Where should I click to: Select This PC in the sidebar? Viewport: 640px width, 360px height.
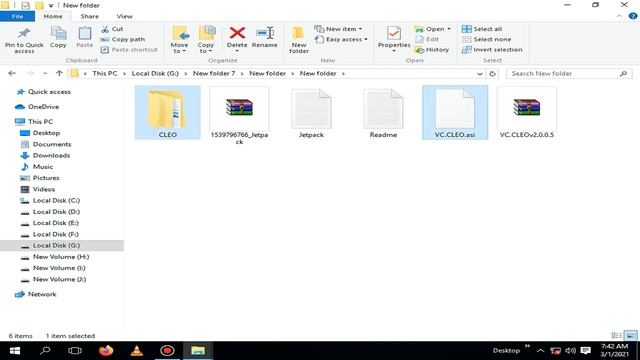(x=40, y=122)
